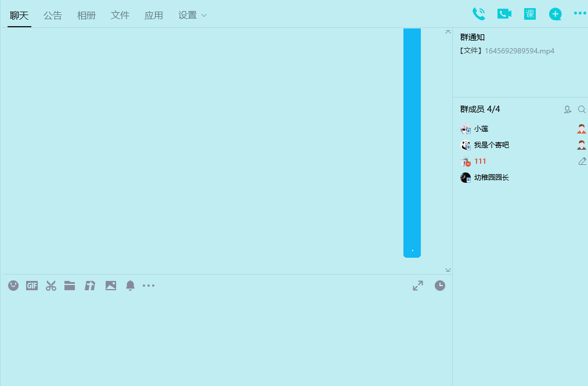Click the 群成员 4/4 heading

pos(480,109)
